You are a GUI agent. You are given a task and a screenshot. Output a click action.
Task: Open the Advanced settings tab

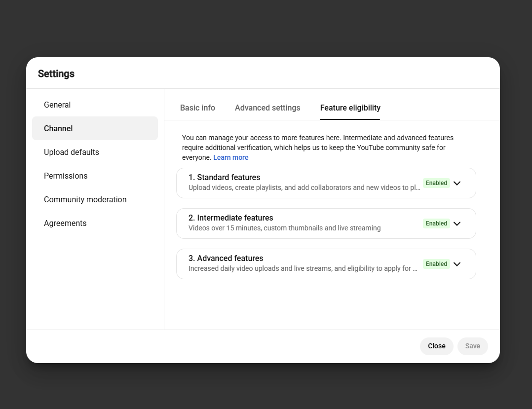point(267,108)
